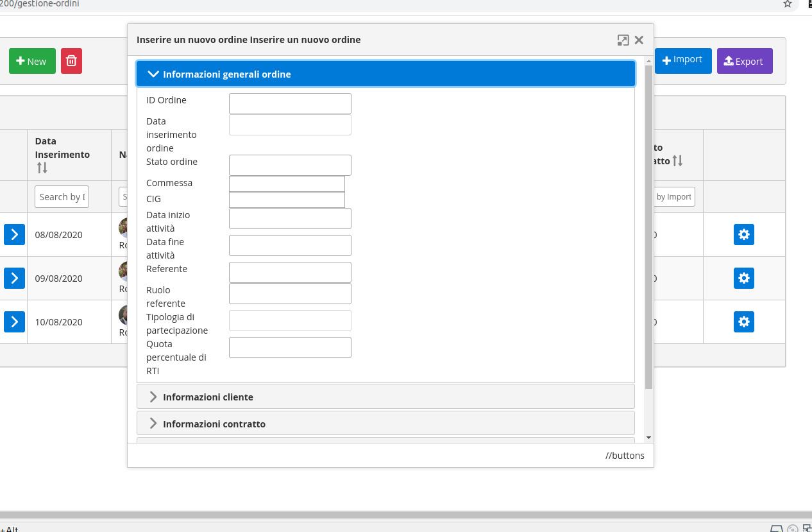Bookmark this page with the star icon
812x532 pixels.
tap(788, 4)
